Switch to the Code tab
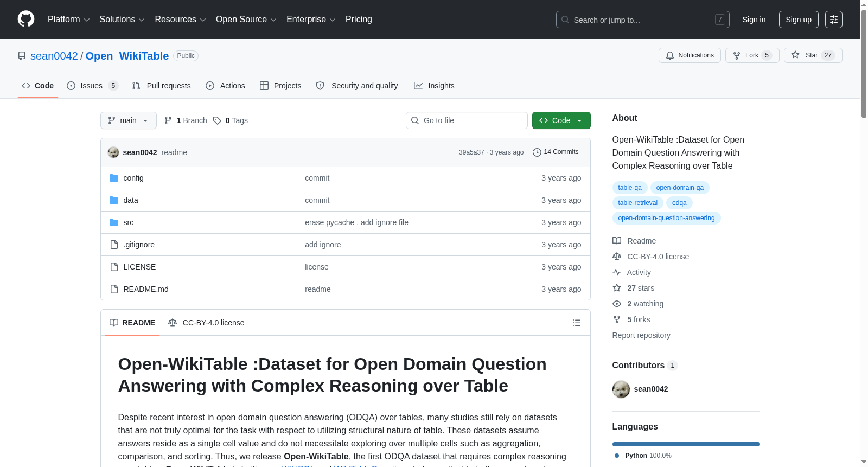This screenshot has height=467, width=868. point(38,86)
